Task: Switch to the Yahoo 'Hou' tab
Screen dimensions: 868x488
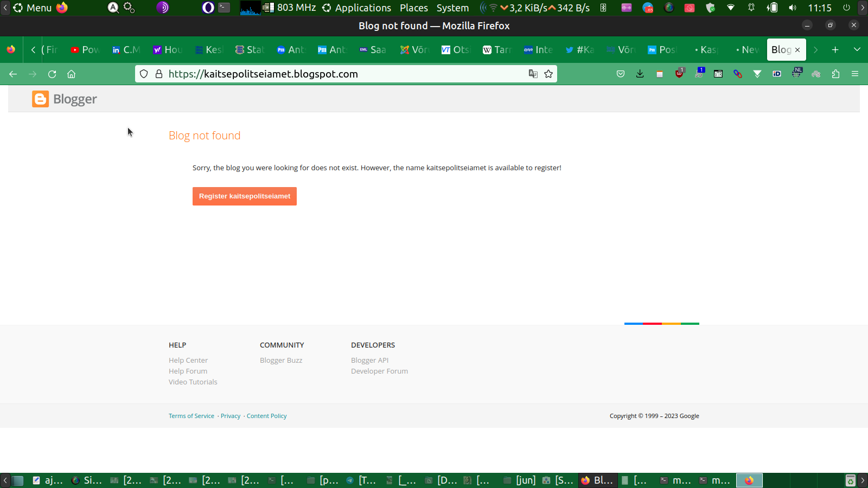Action: coord(168,50)
